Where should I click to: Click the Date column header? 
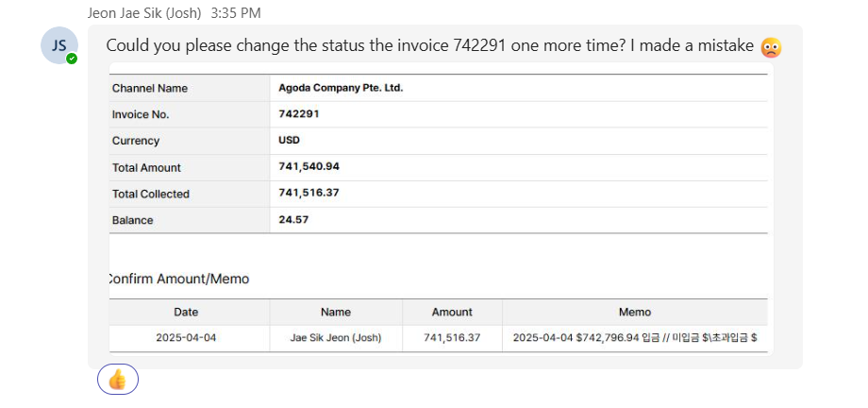coord(186,312)
